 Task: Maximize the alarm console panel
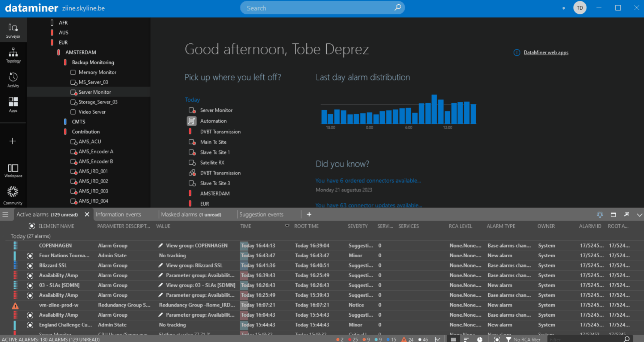(613, 215)
